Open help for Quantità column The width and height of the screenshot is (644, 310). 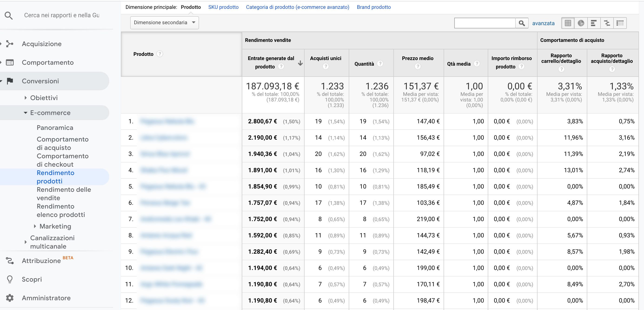380,64
